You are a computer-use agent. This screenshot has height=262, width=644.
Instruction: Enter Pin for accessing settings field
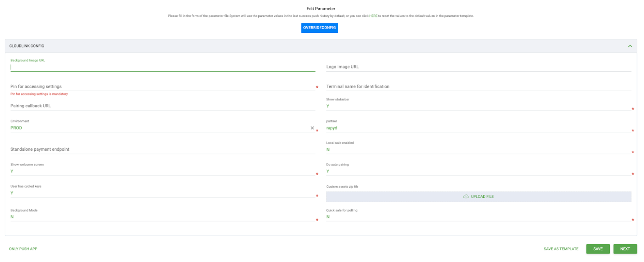coord(162,86)
